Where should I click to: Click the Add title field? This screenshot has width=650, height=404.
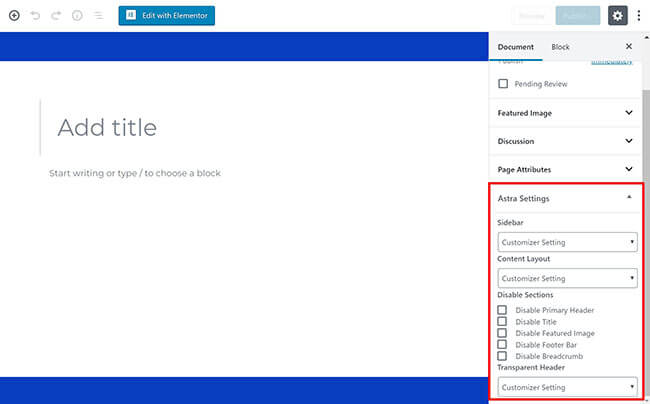tap(107, 127)
